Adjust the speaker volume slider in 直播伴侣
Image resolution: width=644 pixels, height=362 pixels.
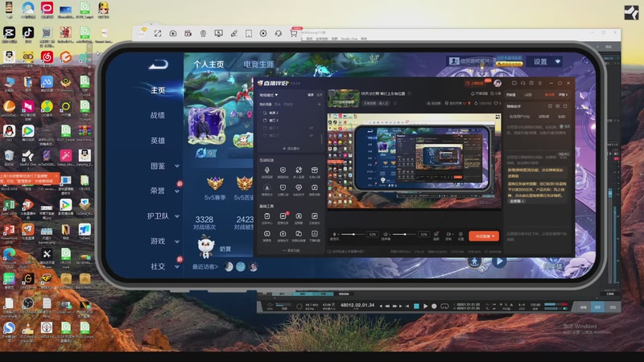point(405,234)
